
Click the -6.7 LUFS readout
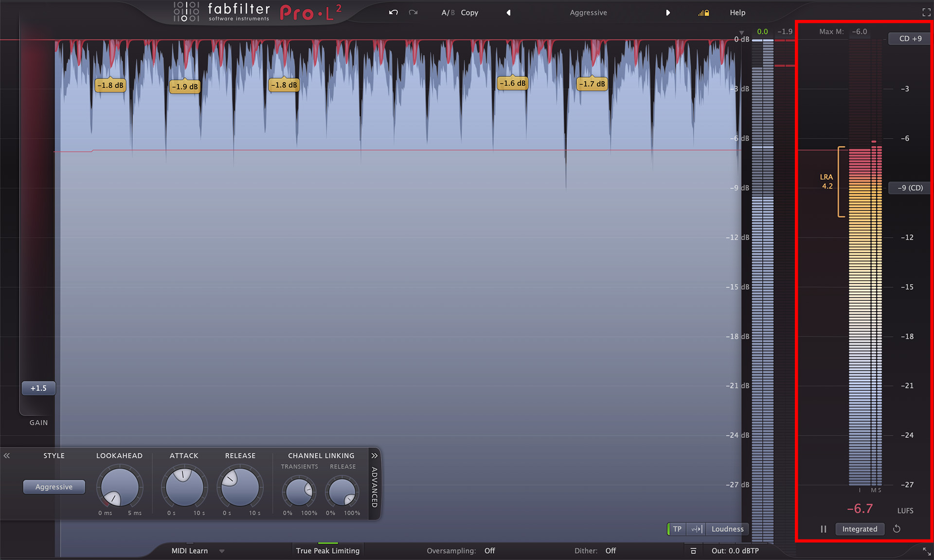point(860,509)
